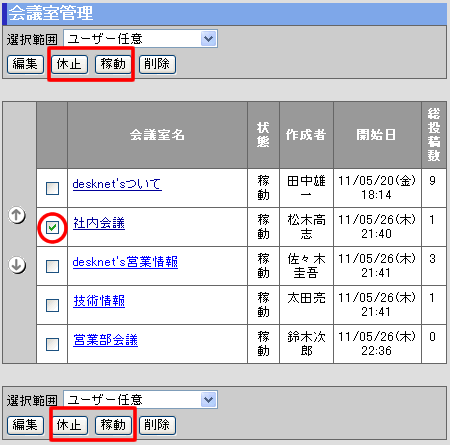450x445 pixels.
Task: Check the desknet'sついて row checkbox
Action: [x=52, y=188]
